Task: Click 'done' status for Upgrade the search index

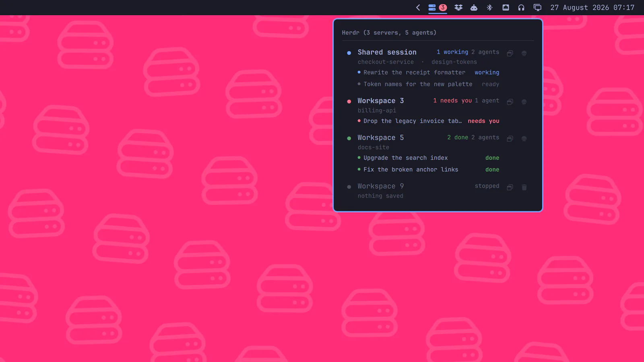Action: [492, 158]
